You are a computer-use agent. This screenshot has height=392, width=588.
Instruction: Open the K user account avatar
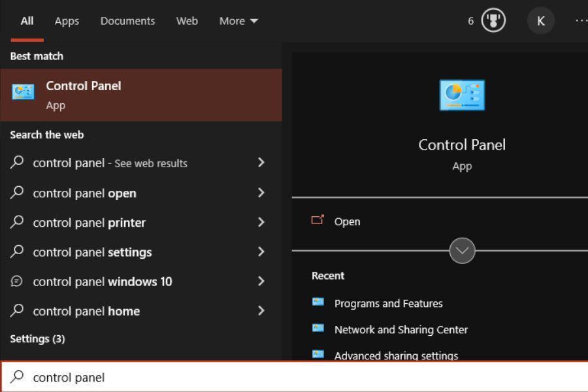(540, 21)
